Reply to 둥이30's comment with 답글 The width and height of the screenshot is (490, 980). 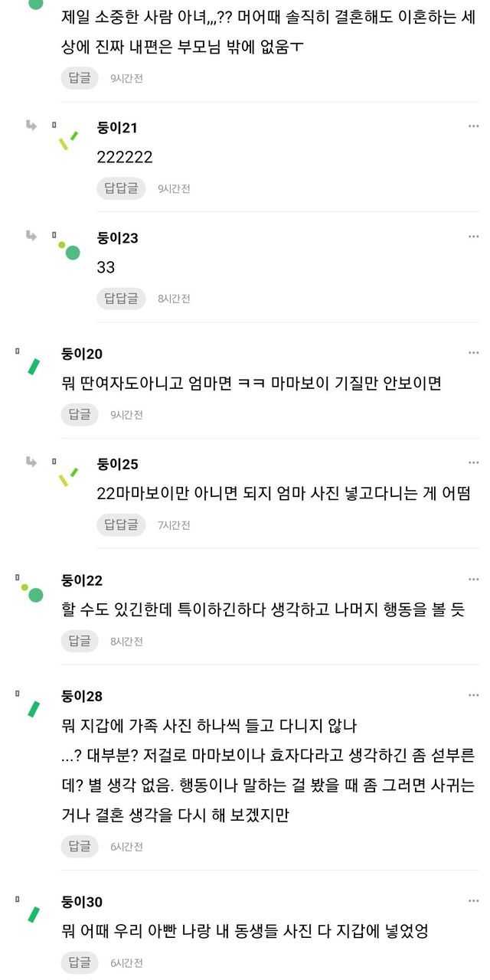pos(80,962)
